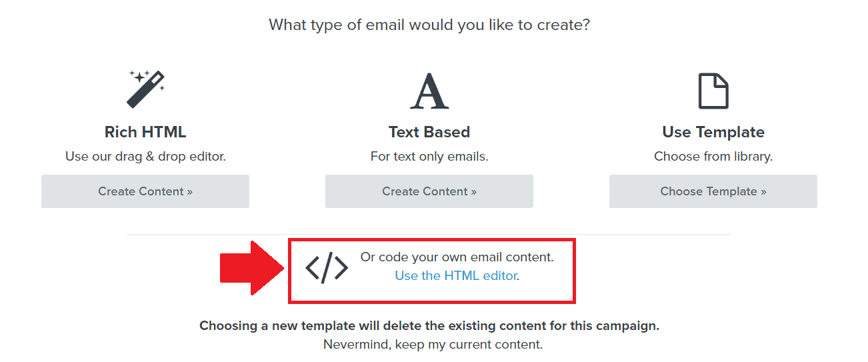Click the Choose Template button

click(713, 191)
